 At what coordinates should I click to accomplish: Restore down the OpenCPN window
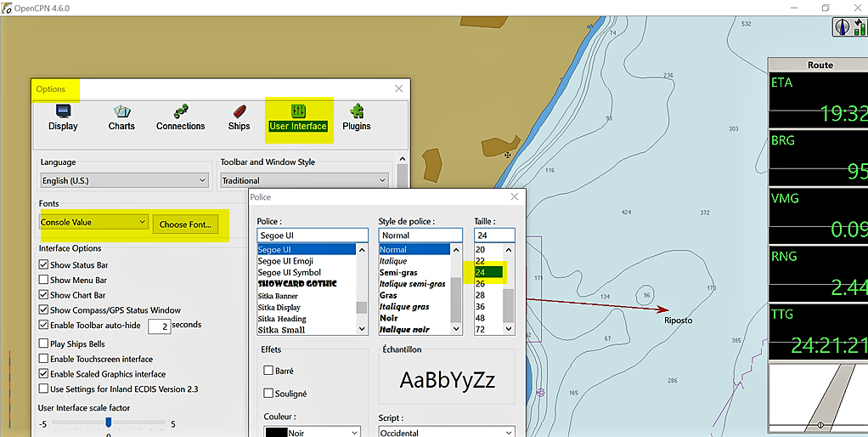[x=826, y=8]
